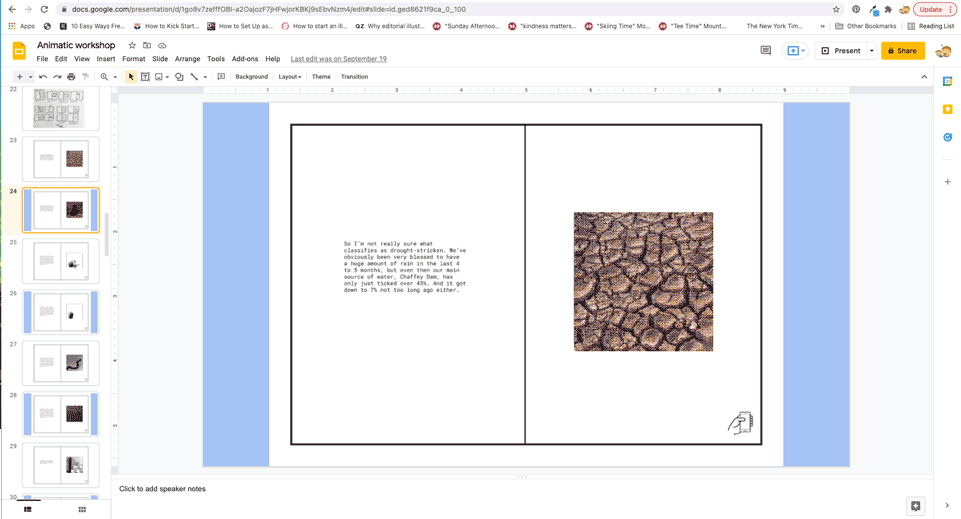This screenshot has width=961, height=519.
Task: Expand the Layout dropdown
Action: (289, 77)
